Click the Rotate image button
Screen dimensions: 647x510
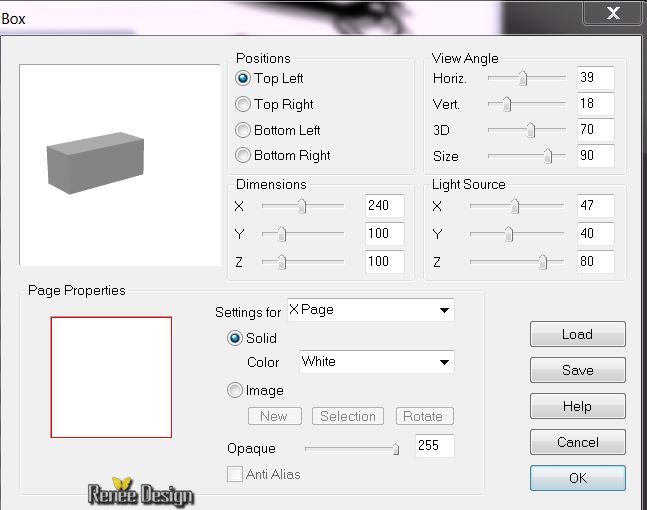[425, 416]
